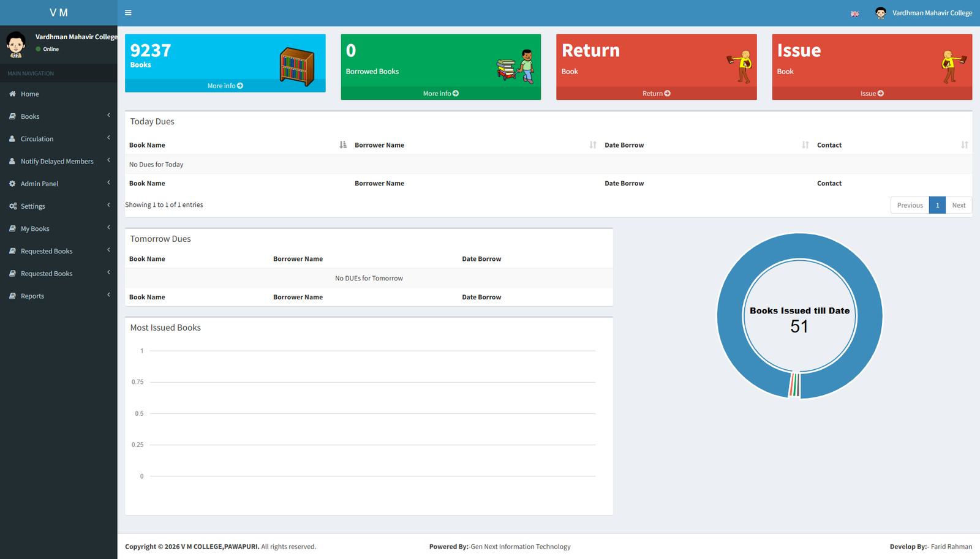Click the Home icon in sidebar
980x559 pixels.
coord(12,94)
